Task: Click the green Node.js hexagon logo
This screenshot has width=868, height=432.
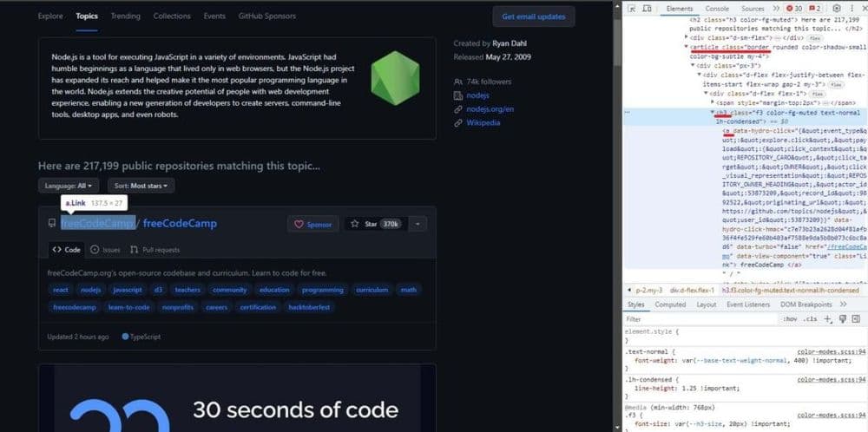Action: coord(395,78)
